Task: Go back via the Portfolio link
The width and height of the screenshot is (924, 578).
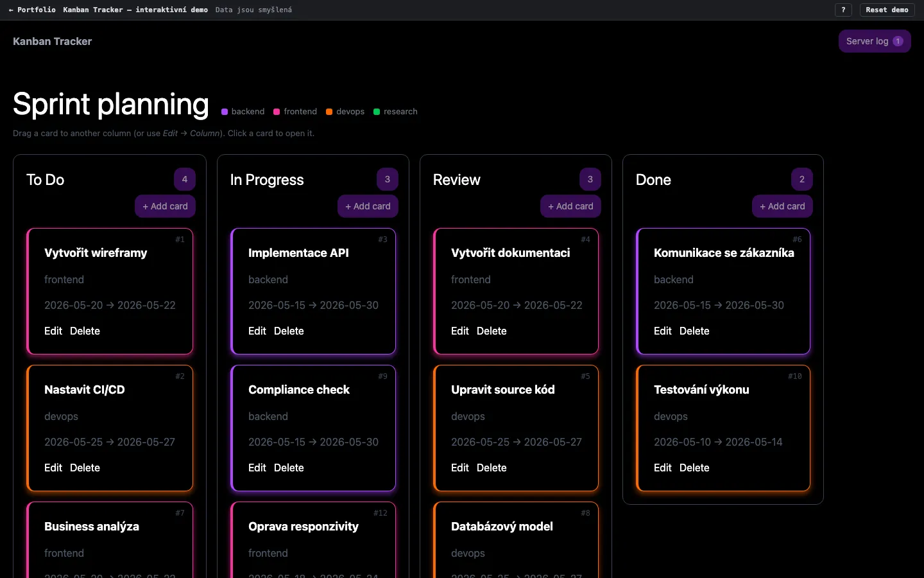Action: (x=32, y=10)
